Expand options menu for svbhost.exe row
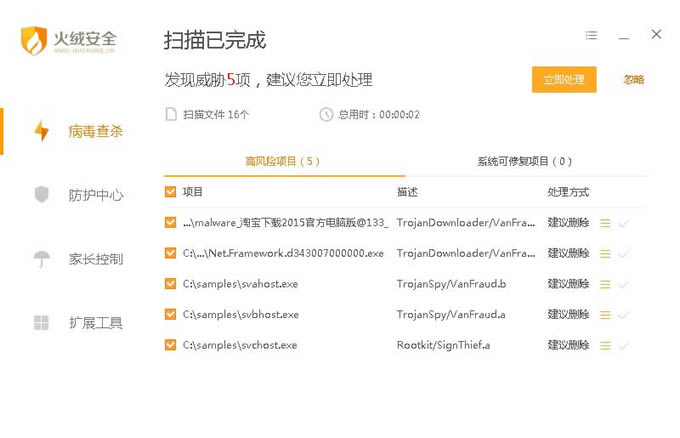Screen dimensions: 680x438 pos(605,315)
